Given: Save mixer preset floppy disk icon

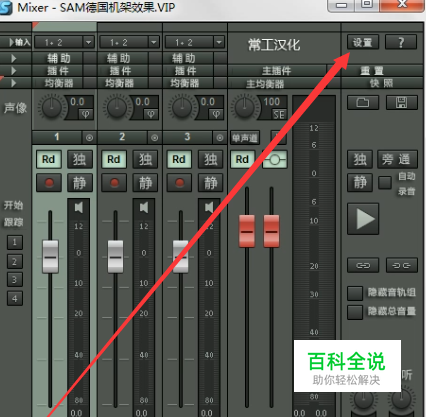Looking at the screenshot, I should pyautogui.click(x=401, y=103).
